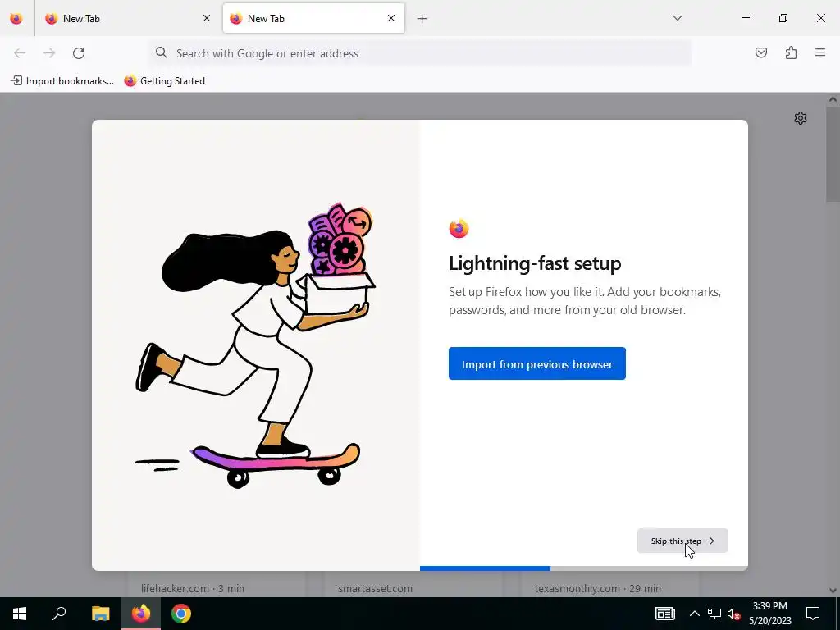The width and height of the screenshot is (840, 630).
Task: Click Firefox taskbar icon
Action: pyautogui.click(x=141, y=614)
